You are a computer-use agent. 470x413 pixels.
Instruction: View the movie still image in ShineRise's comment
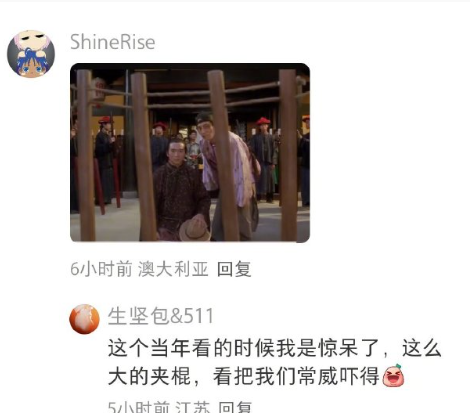point(190,152)
